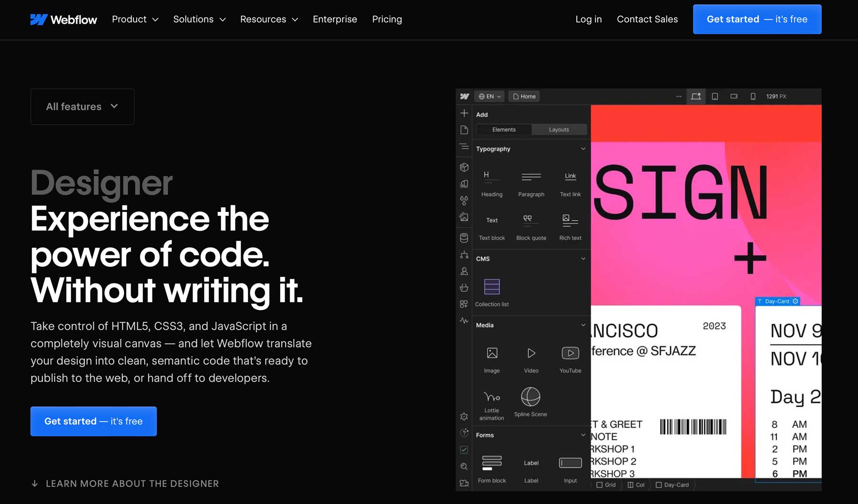Screen dimensions: 858x504
Task: Expand the Product menu in navbar
Action: point(135,20)
